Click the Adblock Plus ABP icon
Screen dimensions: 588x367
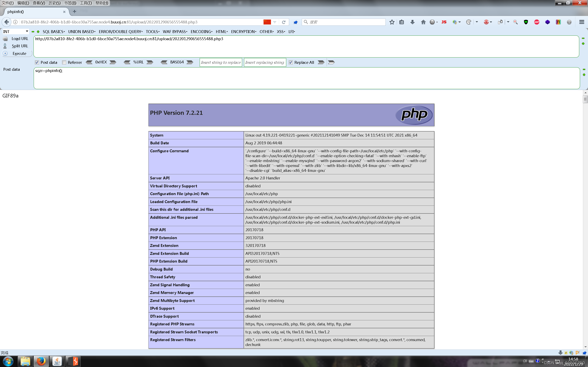pos(537,22)
